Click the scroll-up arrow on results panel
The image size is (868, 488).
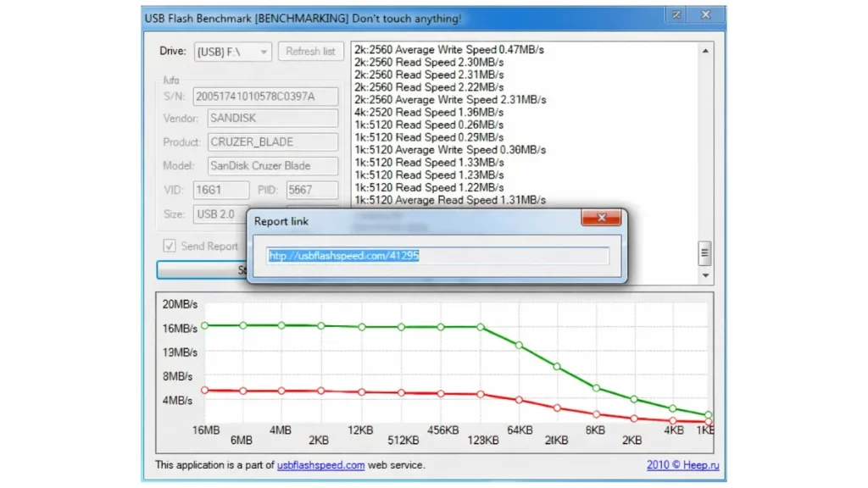point(705,49)
